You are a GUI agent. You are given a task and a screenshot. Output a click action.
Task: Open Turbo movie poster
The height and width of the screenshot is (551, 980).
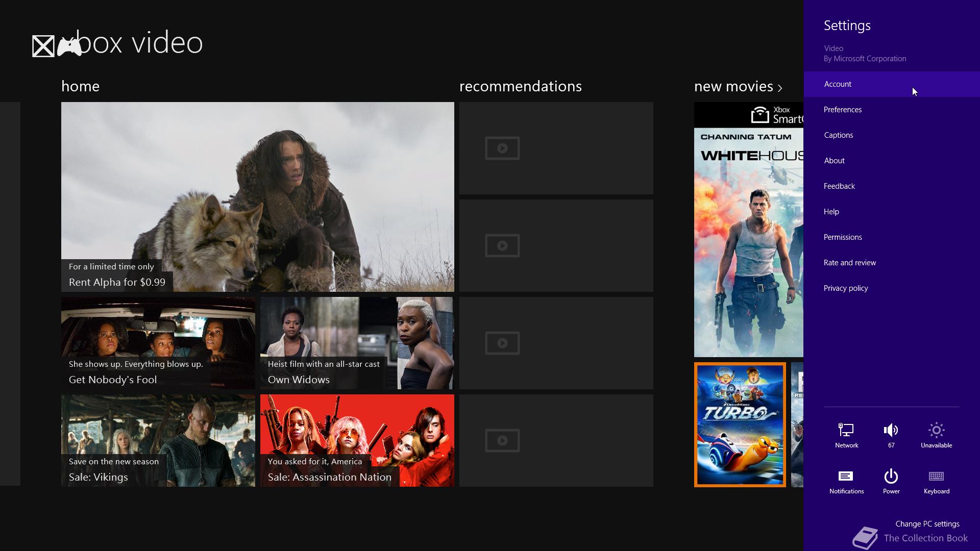[740, 425]
